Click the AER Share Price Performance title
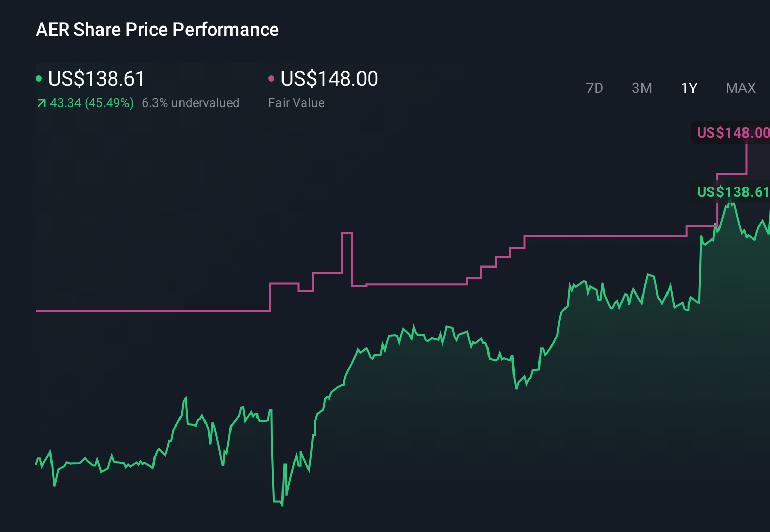The width and height of the screenshot is (770, 532). (157, 30)
